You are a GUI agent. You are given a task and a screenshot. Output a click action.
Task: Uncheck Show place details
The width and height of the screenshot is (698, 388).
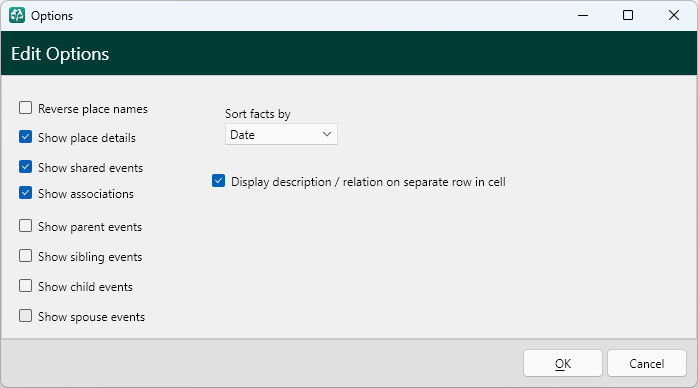tap(25, 137)
